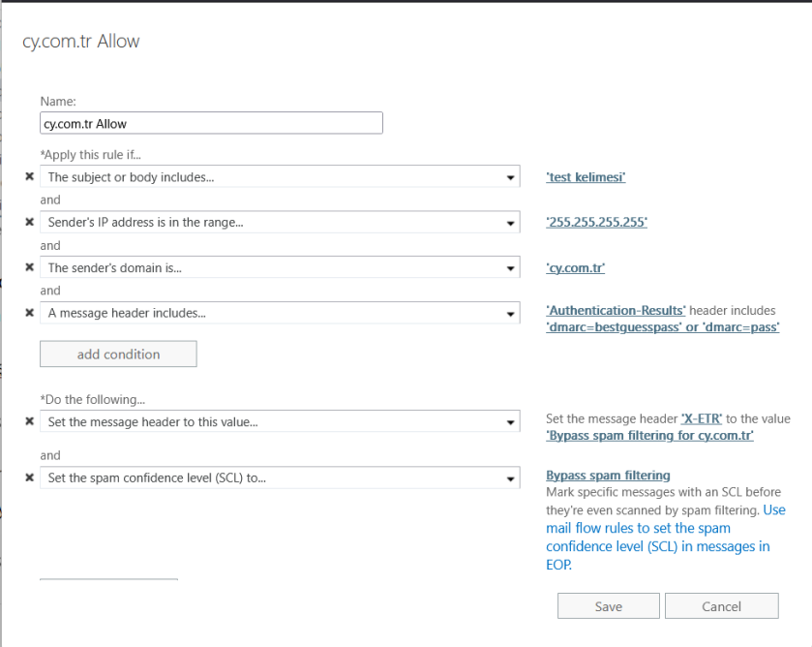812x647 pixels.
Task: Open the 'Authentication-Results' header name link
Action: coord(616,311)
